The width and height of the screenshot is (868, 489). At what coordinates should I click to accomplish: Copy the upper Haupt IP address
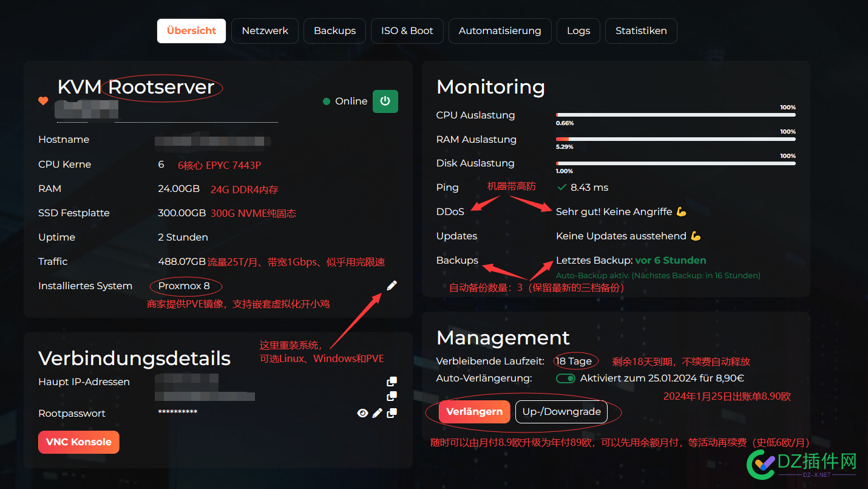click(392, 381)
